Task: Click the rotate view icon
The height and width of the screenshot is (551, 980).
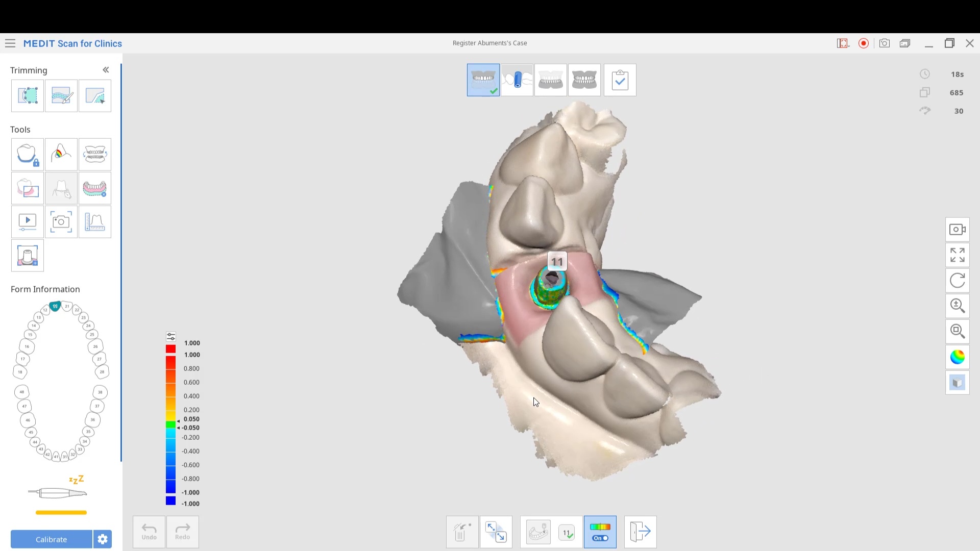Action: [x=957, y=280]
